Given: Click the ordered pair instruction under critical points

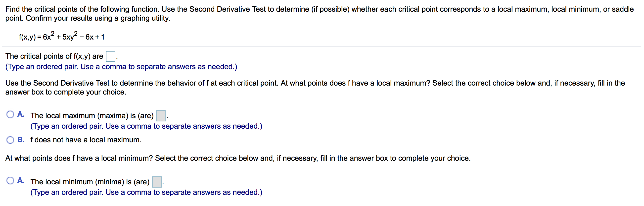Looking at the screenshot, I should pyautogui.click(x=121, y=66).
